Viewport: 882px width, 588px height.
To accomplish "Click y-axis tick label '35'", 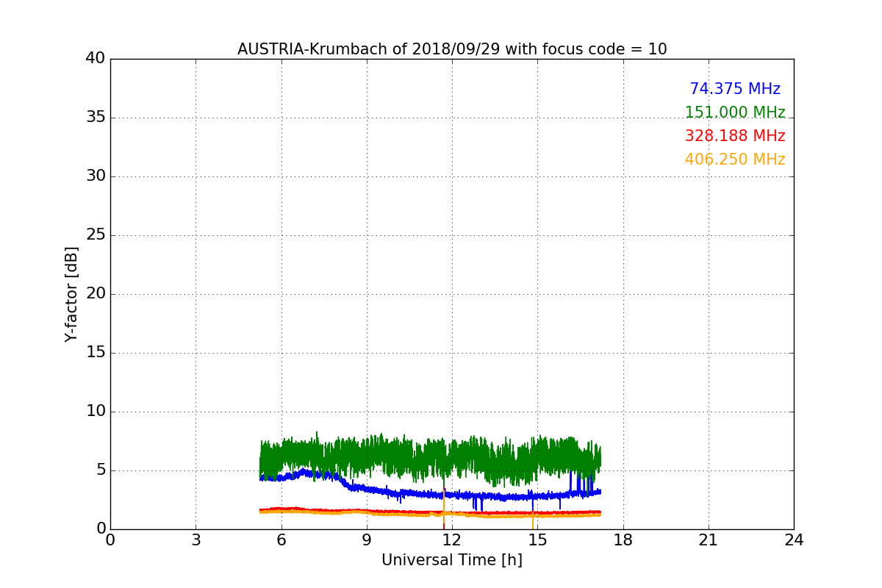I will [96, 118].
